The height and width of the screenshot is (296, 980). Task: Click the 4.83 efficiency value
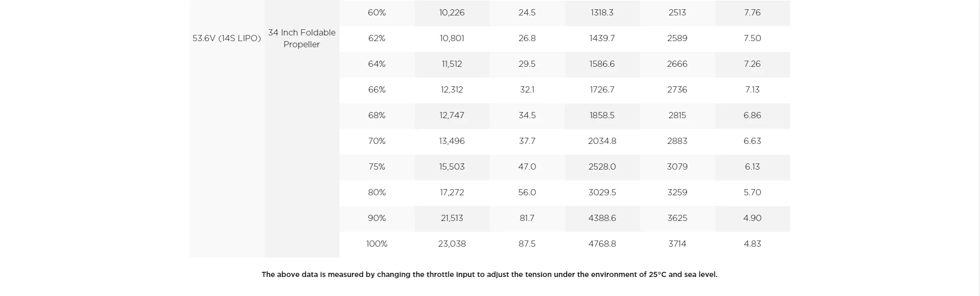pos(753,244)
